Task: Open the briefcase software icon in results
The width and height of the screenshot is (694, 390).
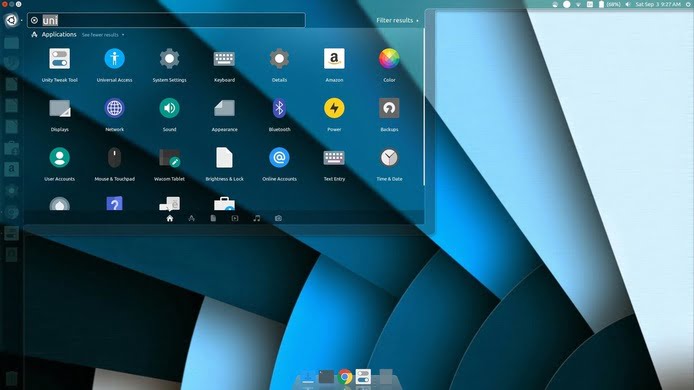Action: click(x=224, y=204)
